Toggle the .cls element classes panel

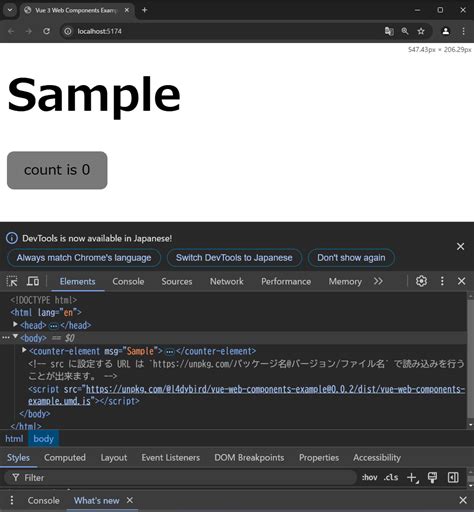click(391, 478)
